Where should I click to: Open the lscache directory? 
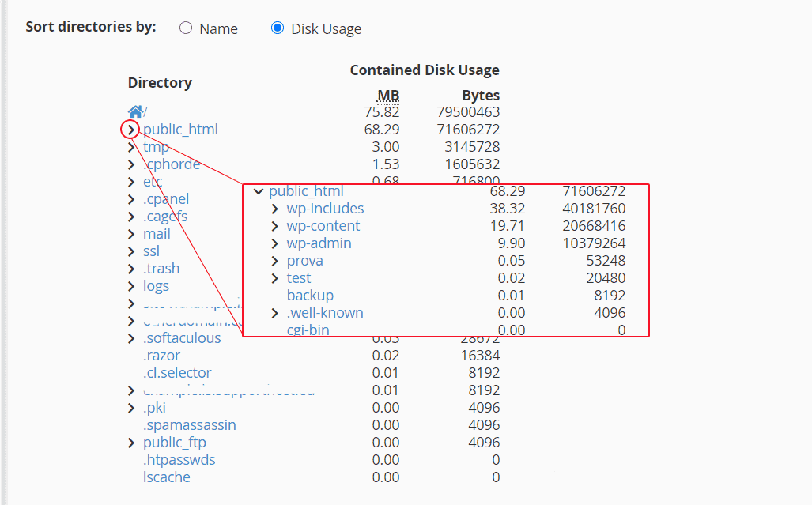click(x=166, y=477)
